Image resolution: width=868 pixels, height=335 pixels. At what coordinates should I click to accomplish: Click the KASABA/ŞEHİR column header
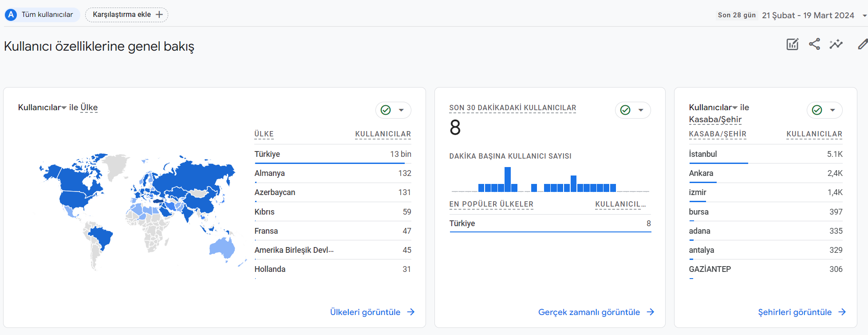[718, 134]
